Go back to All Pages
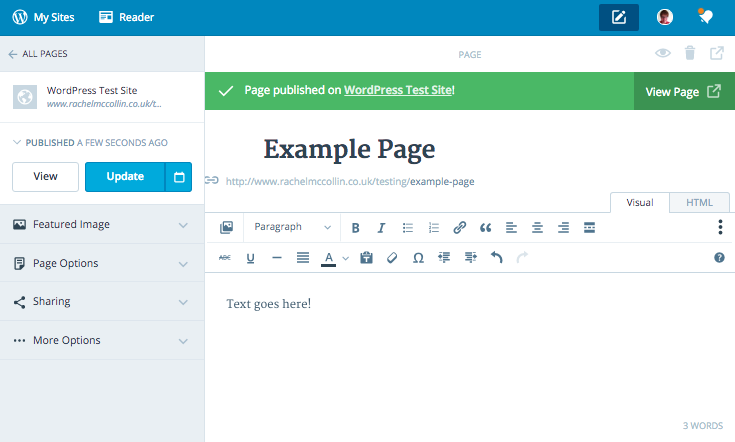Screen dimensions: 735x442 coord(38,54)
